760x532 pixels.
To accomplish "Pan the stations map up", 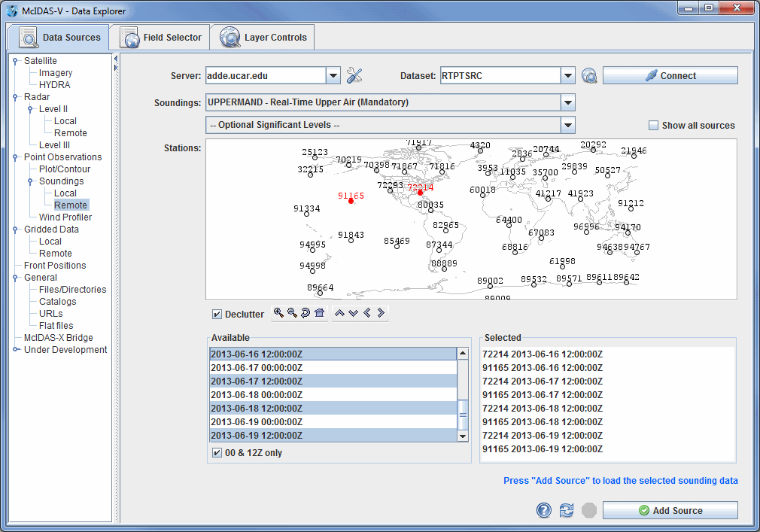I will click(x=340, y=313).
